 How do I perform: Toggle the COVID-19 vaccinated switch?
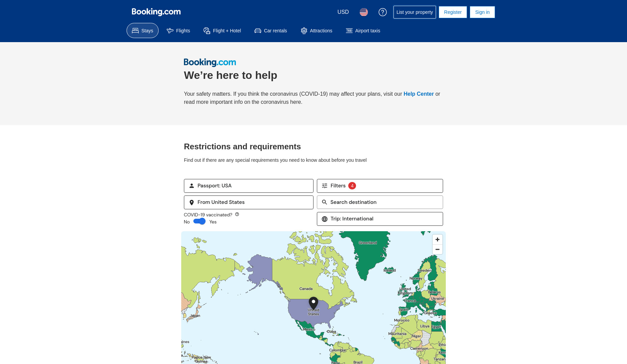[x=199, y=221]
